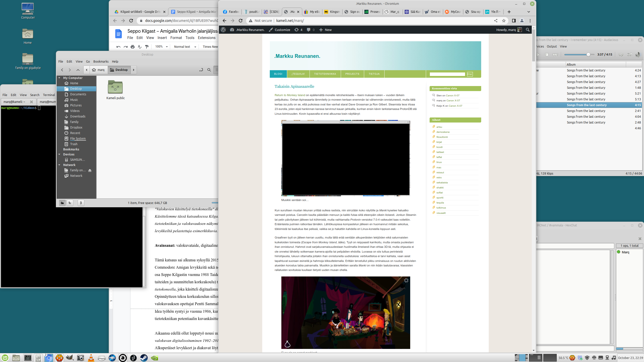Toggle repeat mode in Audacious
The height and width of the screenshot is (362, 644).
621,55
